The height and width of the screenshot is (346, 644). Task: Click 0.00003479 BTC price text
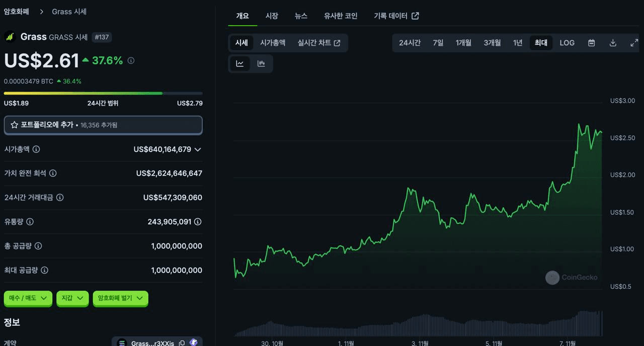[29, 81]
